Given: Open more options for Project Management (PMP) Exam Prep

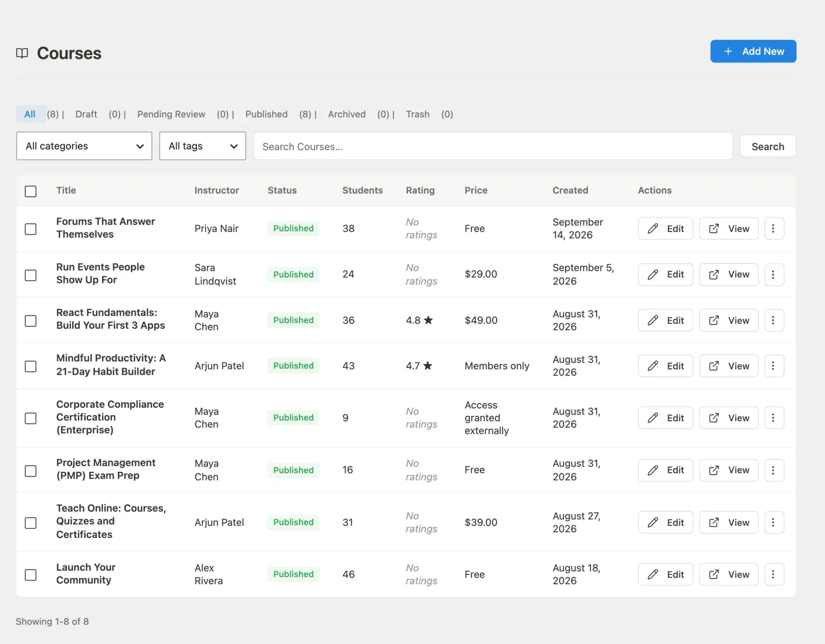Looking at the screenshot, I should pos(773,470).
